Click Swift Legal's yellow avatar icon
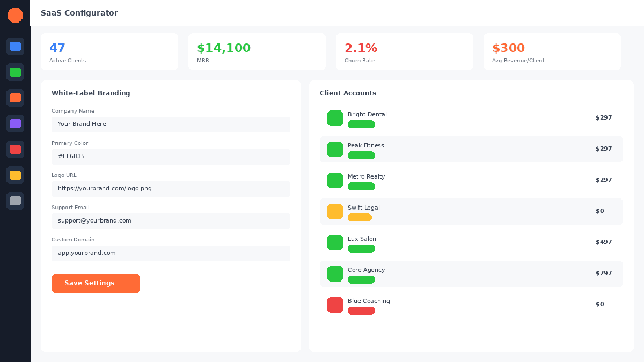The image size is (644, 362). pyautogui.click(x=335, y=211)
